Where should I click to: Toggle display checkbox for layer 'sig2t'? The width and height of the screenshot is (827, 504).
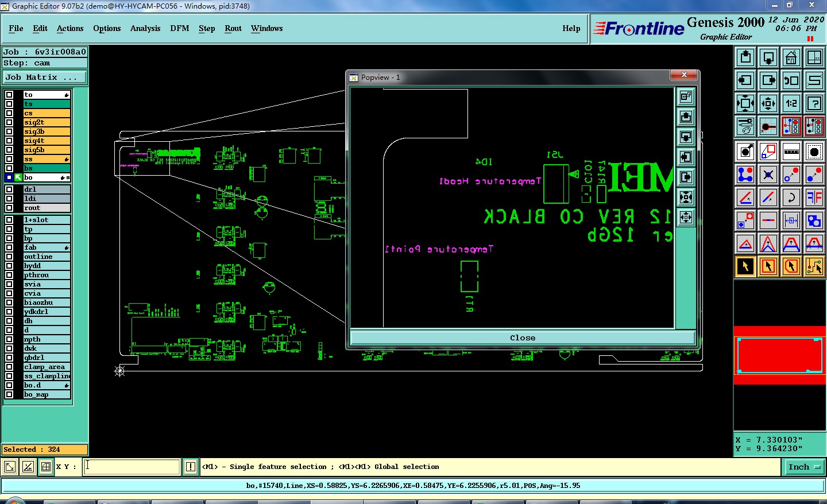click(9, 122)
